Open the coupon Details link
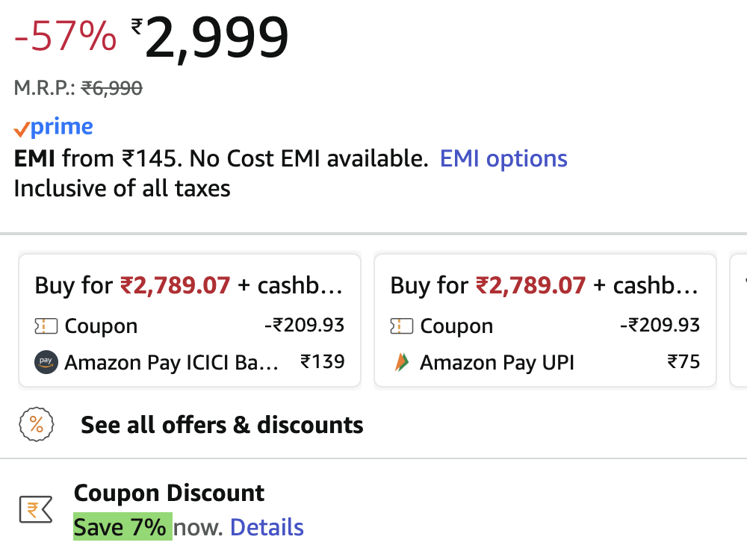The image size is (747, 560). [x=267, y=526]
